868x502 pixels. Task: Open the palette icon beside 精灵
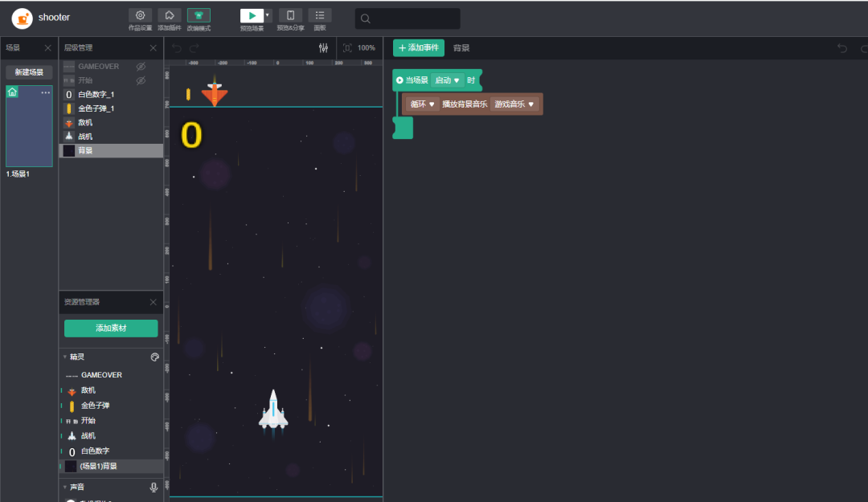155,357
